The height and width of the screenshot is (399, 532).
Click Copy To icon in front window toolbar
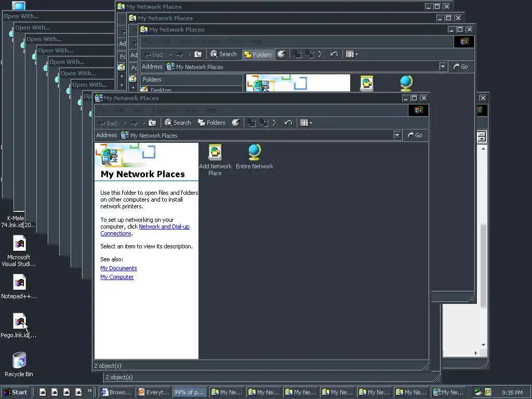[264, 123]
